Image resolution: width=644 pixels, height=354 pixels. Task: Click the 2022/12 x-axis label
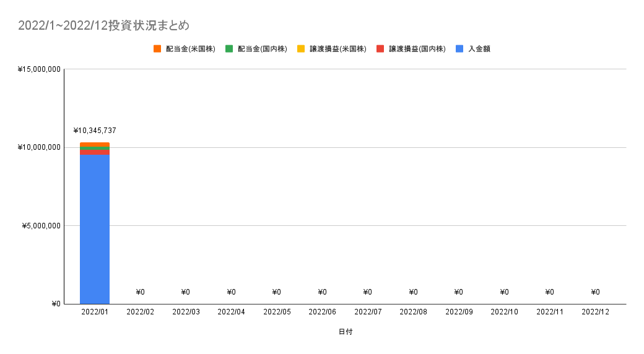596,312
